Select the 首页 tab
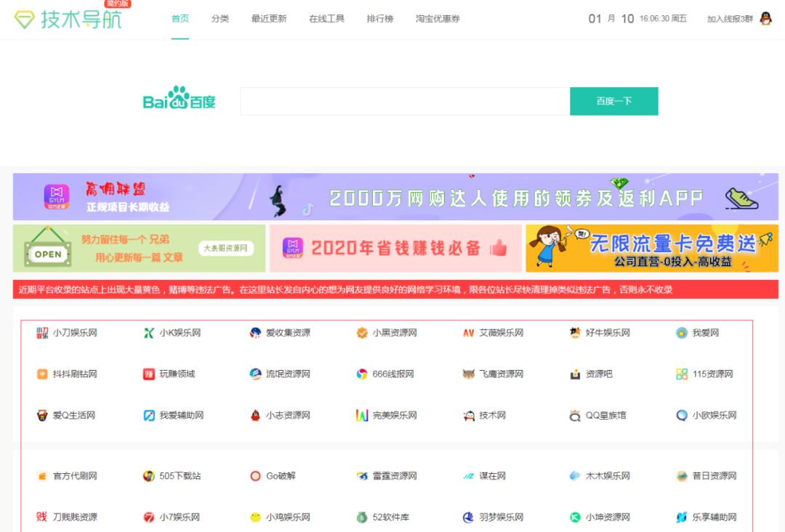The height and width of the screenshot is (532, 785). [179, 20]
